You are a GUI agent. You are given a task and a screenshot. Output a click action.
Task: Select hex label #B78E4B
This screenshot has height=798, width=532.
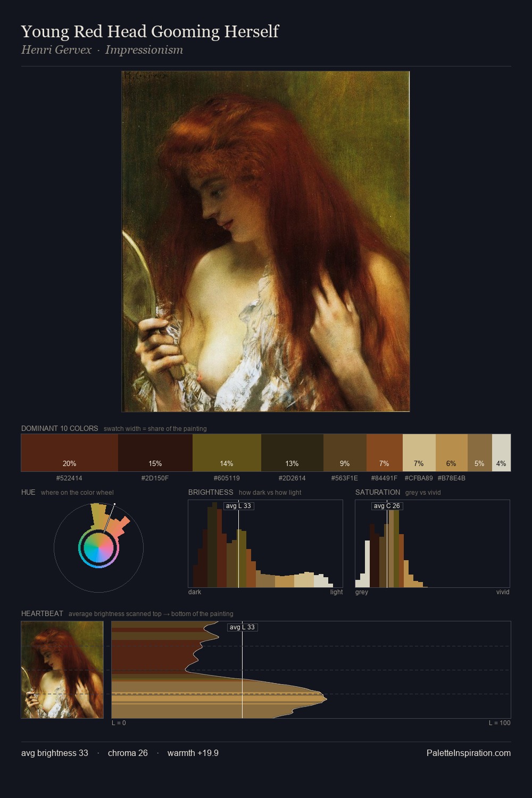(452, 478)
